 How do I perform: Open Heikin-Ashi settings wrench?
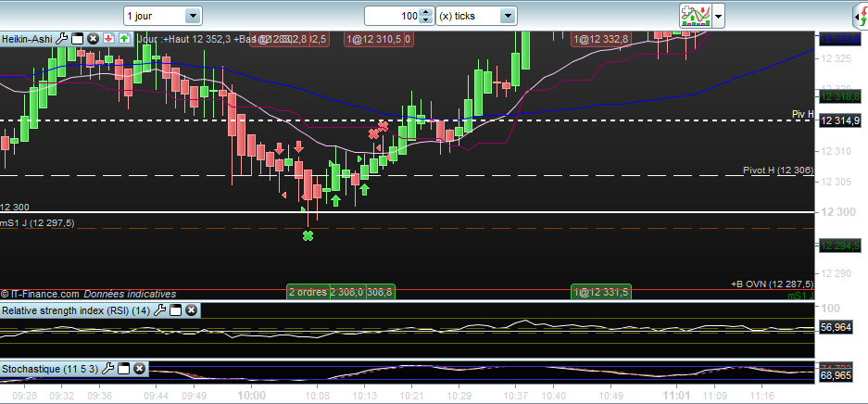(62, 39)
